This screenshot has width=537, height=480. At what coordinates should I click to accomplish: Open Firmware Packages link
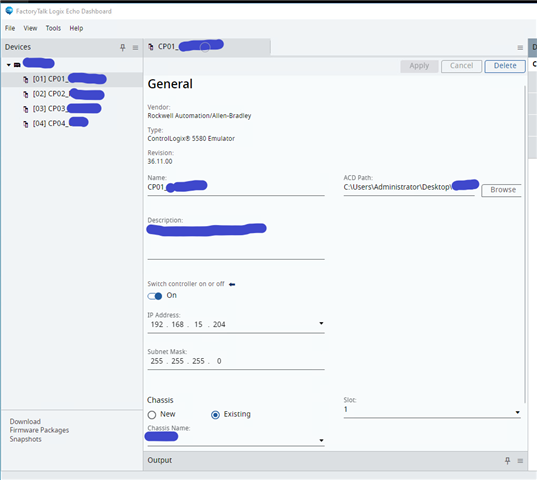(x=39, y=430)
